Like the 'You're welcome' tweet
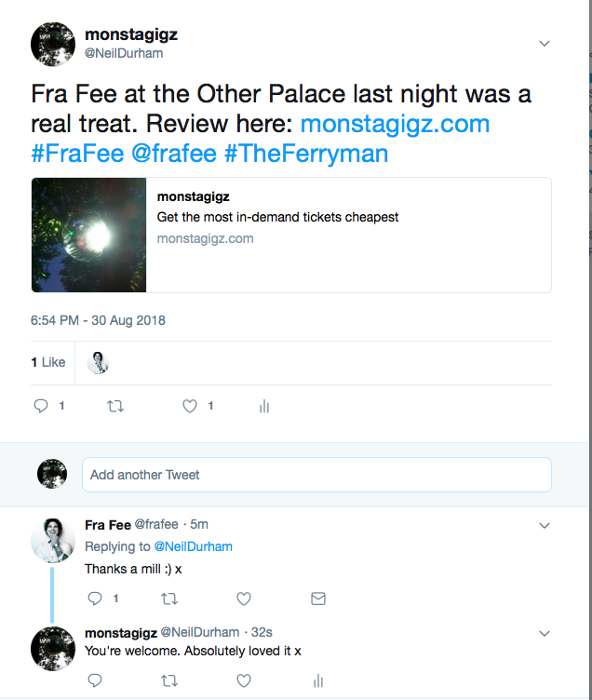The image size is (592, 700). pos(243,680)
